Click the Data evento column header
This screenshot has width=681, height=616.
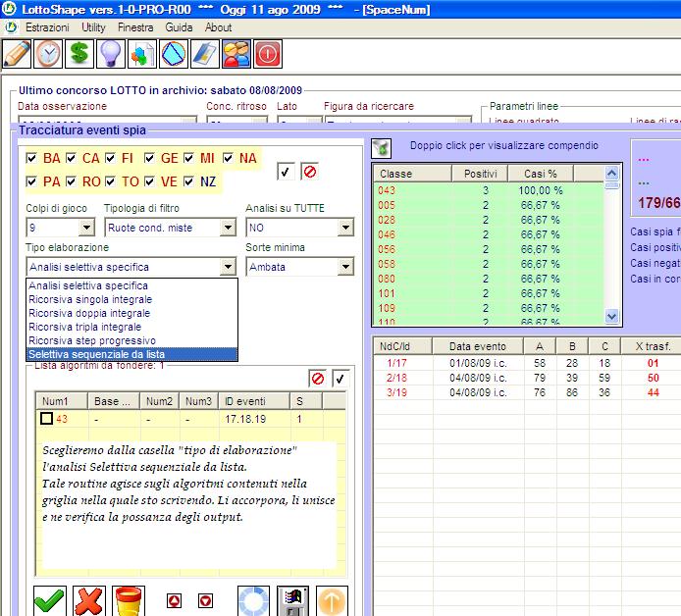(x=478, y=346)
